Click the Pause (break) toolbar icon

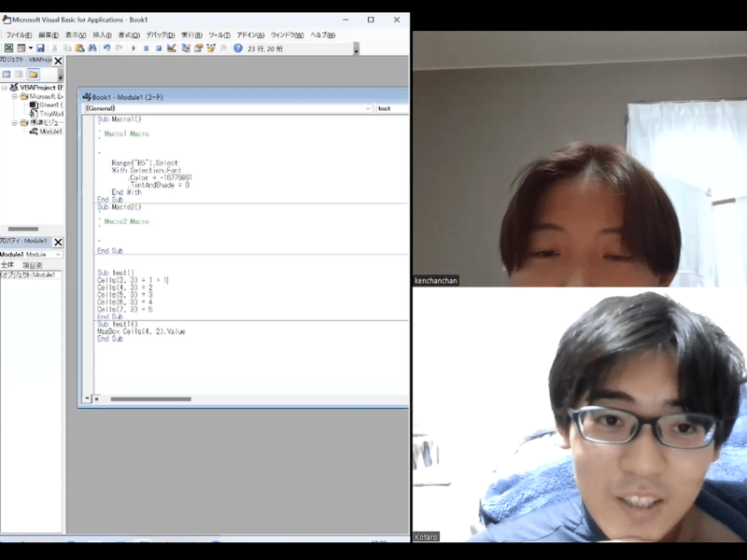click(x=146, y=48)
